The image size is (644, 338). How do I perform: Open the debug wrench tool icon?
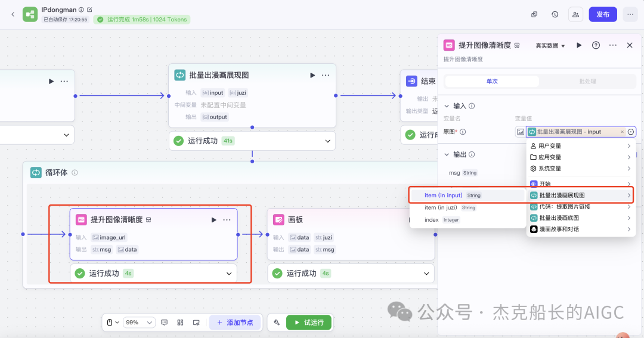click(277, 323)
